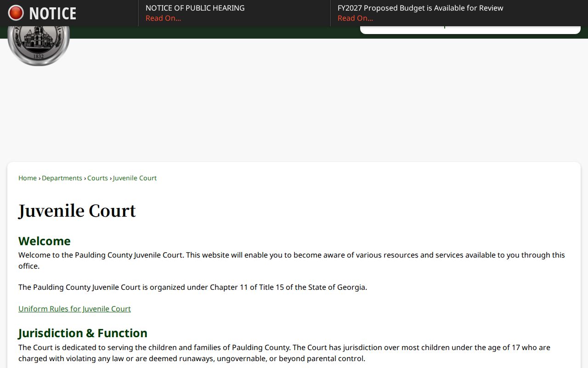
Task: Click the white search box in header
Action: 470,29
